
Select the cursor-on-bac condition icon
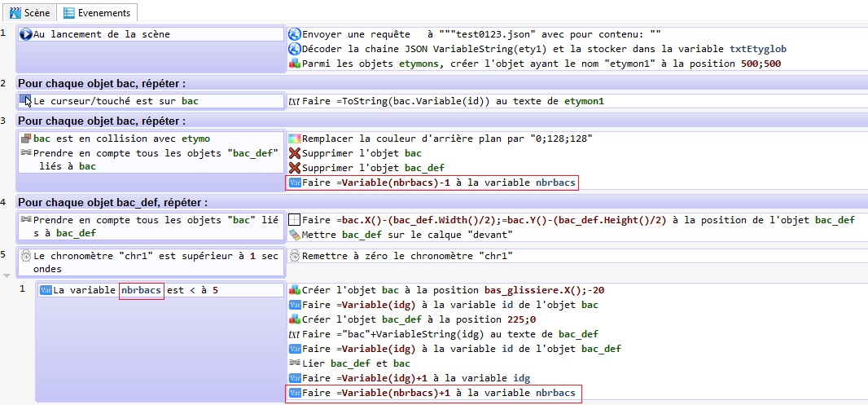[x=25, y=101]
